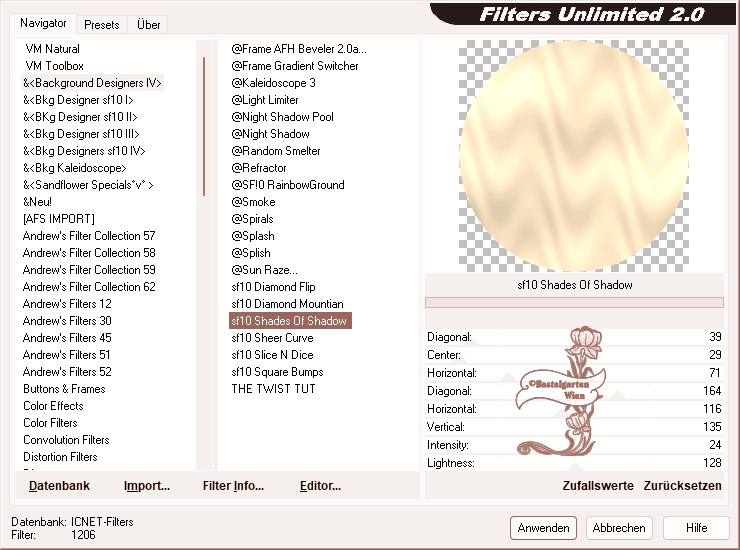Open Filter Info... dialog
This screenshot has height=550, width=740.
point(233,486)
